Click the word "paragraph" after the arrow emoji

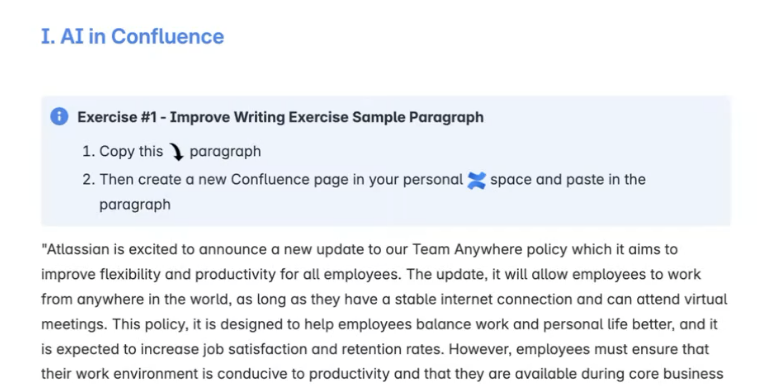point(225,152)
